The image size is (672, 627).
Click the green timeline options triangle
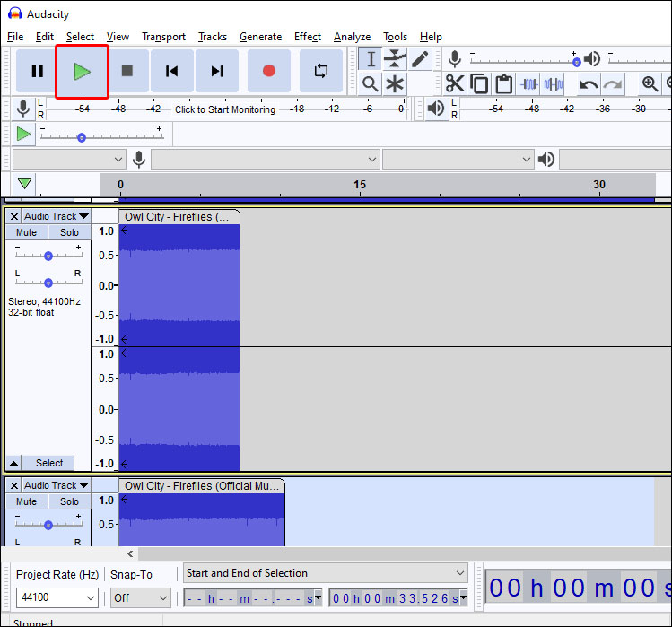[x=25, y=183]
